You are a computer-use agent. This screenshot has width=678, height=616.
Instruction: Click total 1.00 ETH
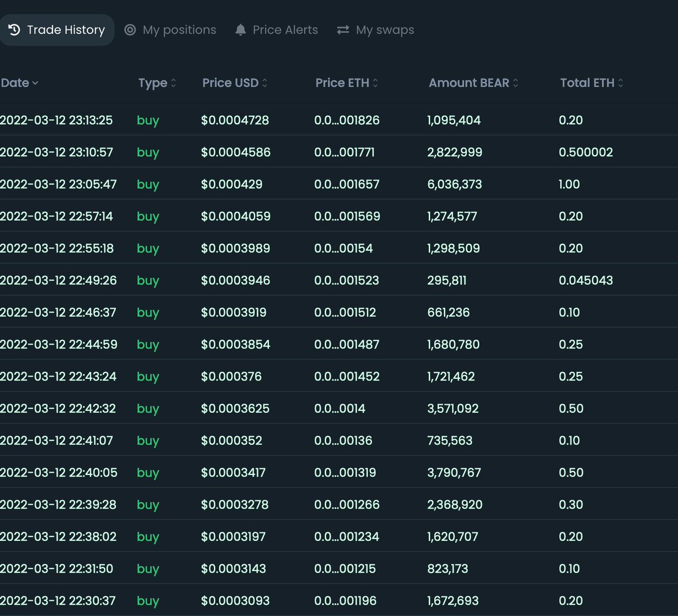point(570,185)
